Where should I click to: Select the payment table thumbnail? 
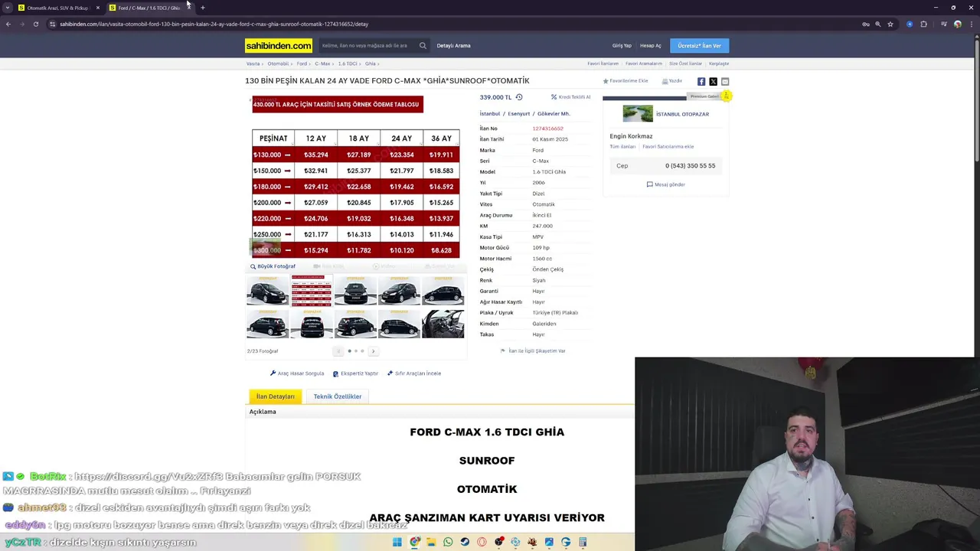click(312, 291)
